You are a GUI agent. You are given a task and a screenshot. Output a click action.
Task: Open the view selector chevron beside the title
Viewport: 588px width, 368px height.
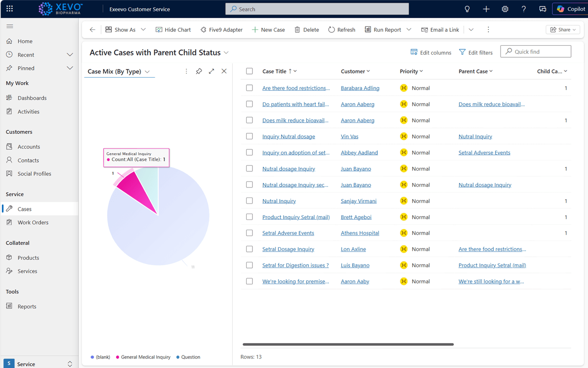coord(226,53)
